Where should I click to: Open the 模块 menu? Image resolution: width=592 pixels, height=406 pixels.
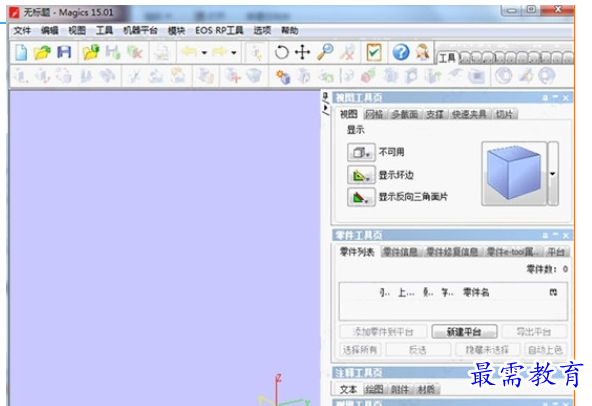(x=176, y=31)
